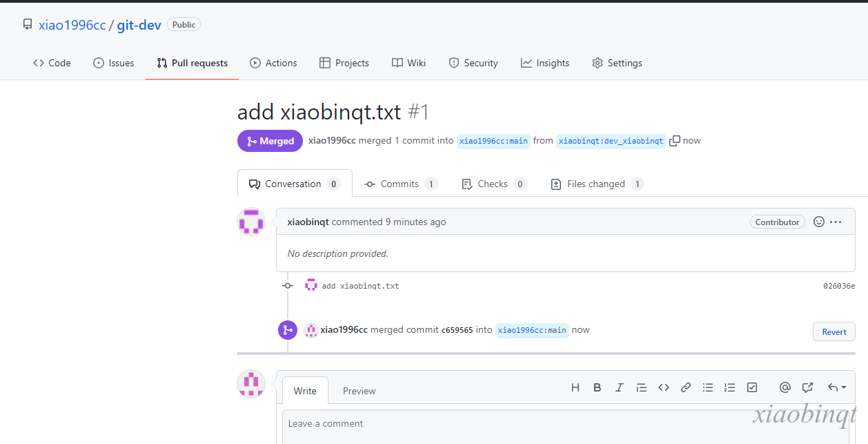Insert code with the angle brackets icon
Image resolution: width=868 pixels, height=444 pixels.
click(x=664, y=387)
